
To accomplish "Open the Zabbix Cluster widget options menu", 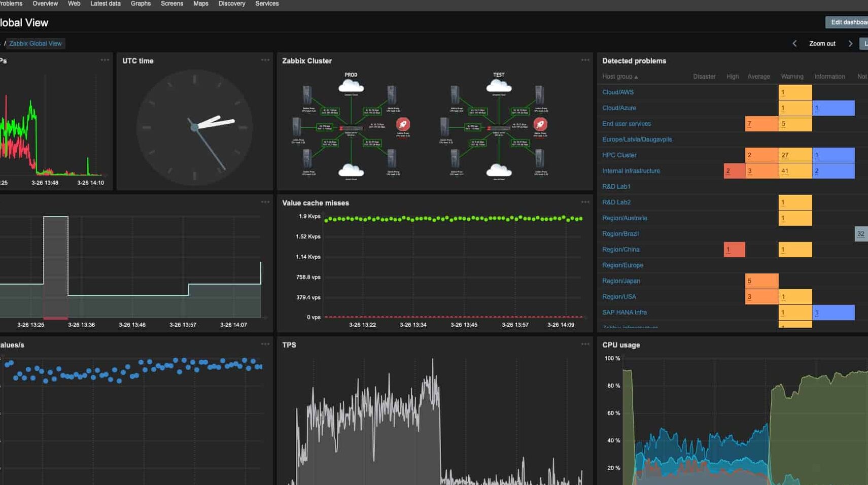I will pos(585,60).
